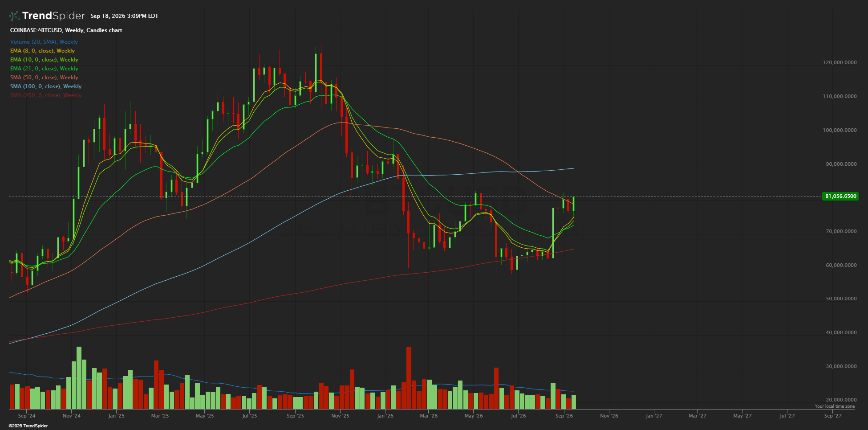Image resolution: width=868 pixels, height=430 pixels.
Task: Select the EMA (21, 0, close) indicator label
Action: [x=44, y=69]
